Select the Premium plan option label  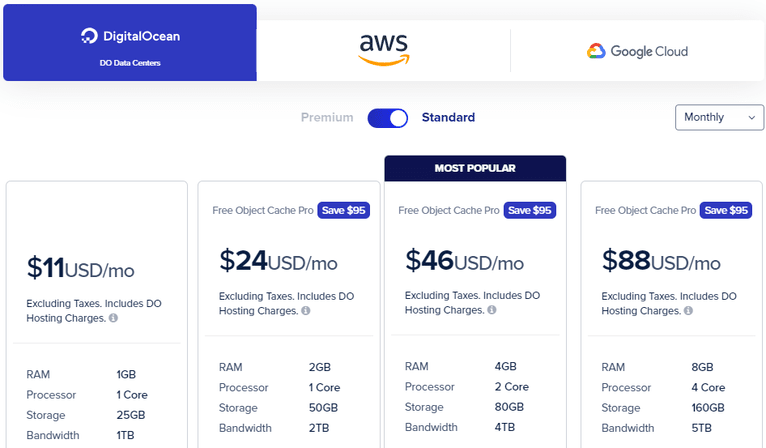(x=327, y=118)
